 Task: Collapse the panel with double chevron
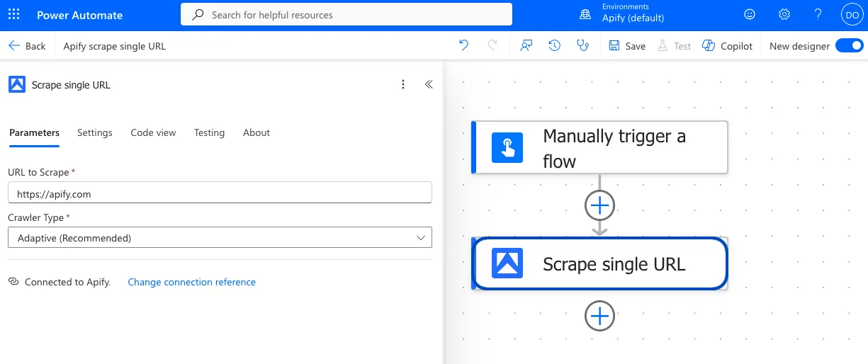coord(429,84)
